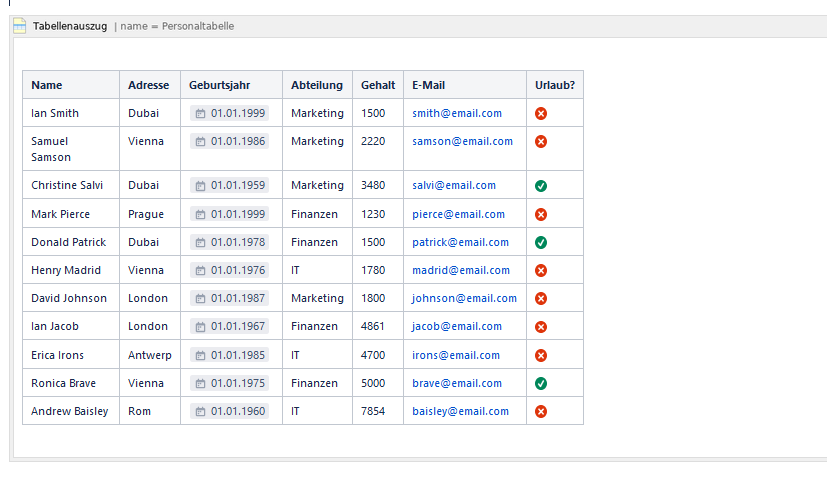Click the Tabellenauszug macro table icon
827x489 pixels.
point(20,26)
